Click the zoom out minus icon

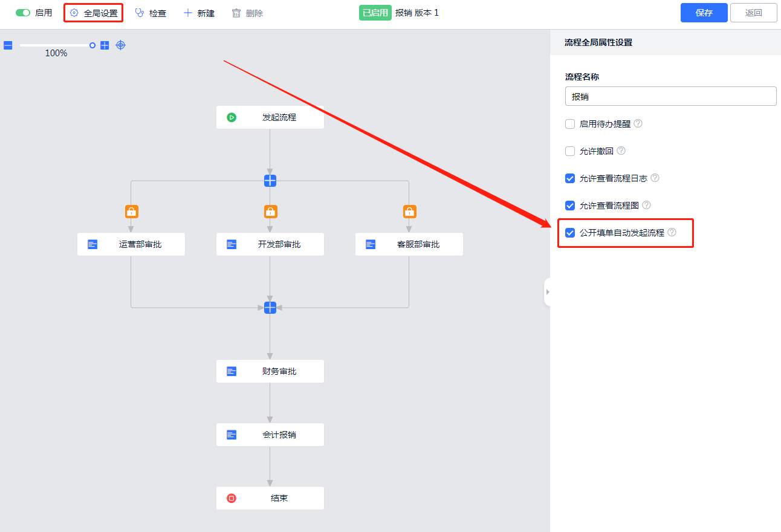coord(8,45)
